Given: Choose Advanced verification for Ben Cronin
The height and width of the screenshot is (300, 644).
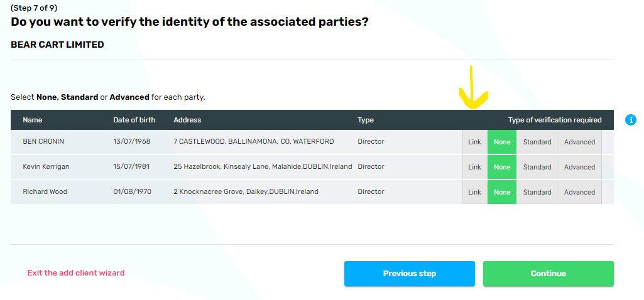Looking at the screenshot, I should 579,142.
